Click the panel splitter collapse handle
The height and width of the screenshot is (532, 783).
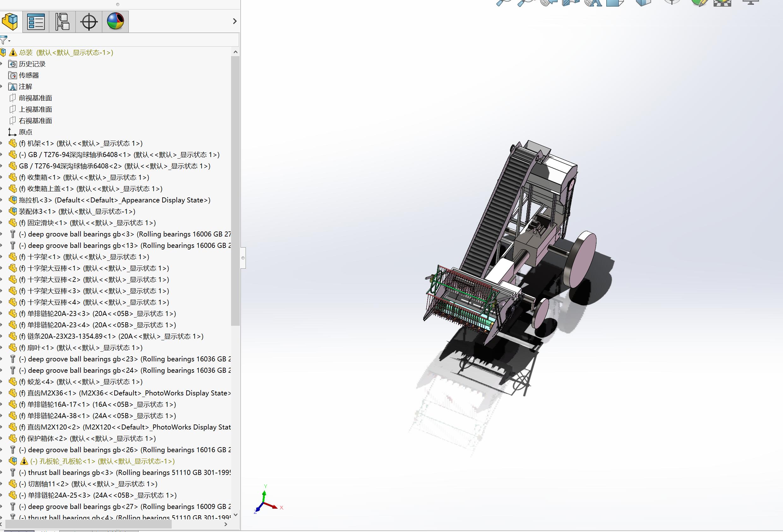(x=243, y=258)
